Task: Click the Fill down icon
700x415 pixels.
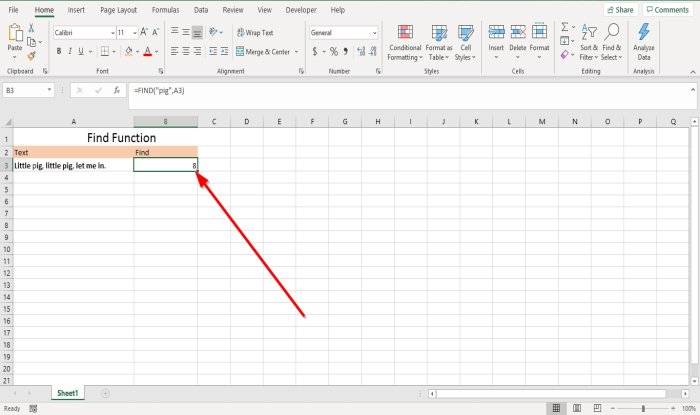Action: point(565,41)
